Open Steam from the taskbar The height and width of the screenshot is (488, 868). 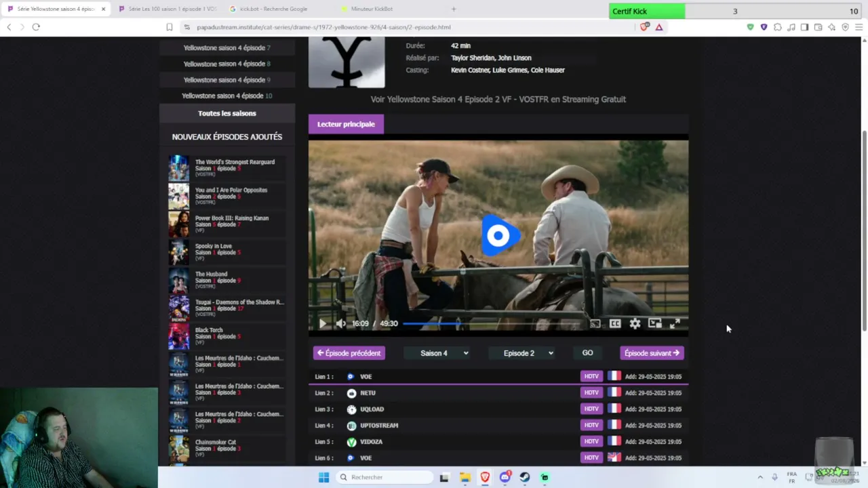point(525,477)
